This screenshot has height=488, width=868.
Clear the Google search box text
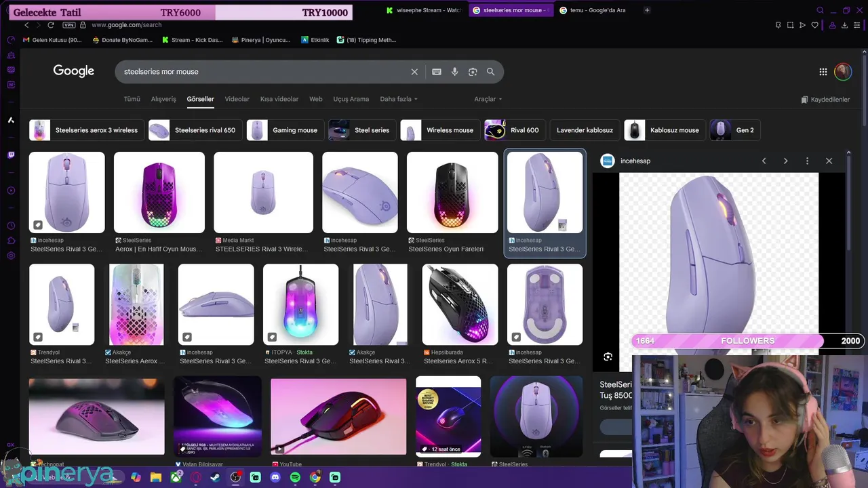pyautogui.click(x=414, y=72)
